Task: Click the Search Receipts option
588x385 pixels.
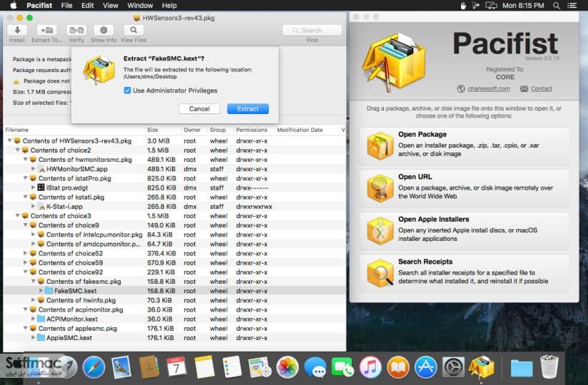Action: click(x=464, y=274)
